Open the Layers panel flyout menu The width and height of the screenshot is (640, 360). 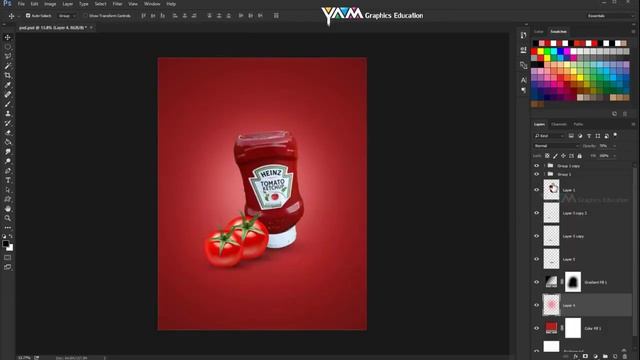pos(633,124)
